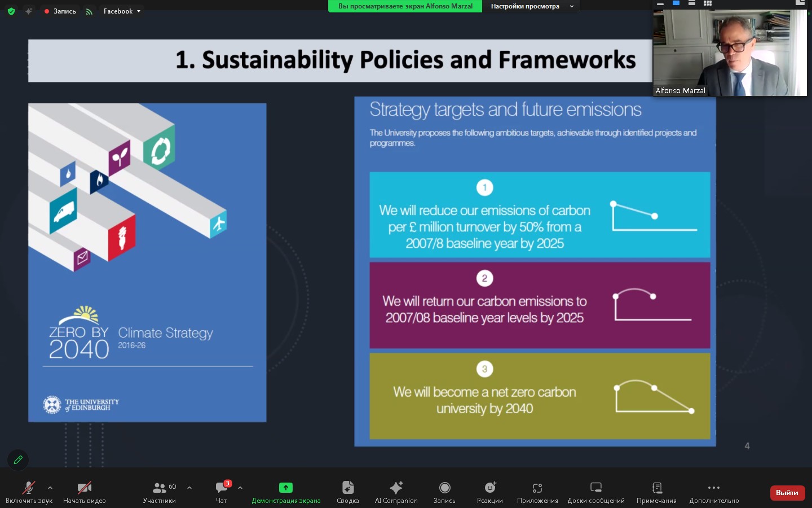Image resolution: width=812 pixels, height=508 pixels.
Task: Open Дополнительно more options menu
Action: pos(714,492)
